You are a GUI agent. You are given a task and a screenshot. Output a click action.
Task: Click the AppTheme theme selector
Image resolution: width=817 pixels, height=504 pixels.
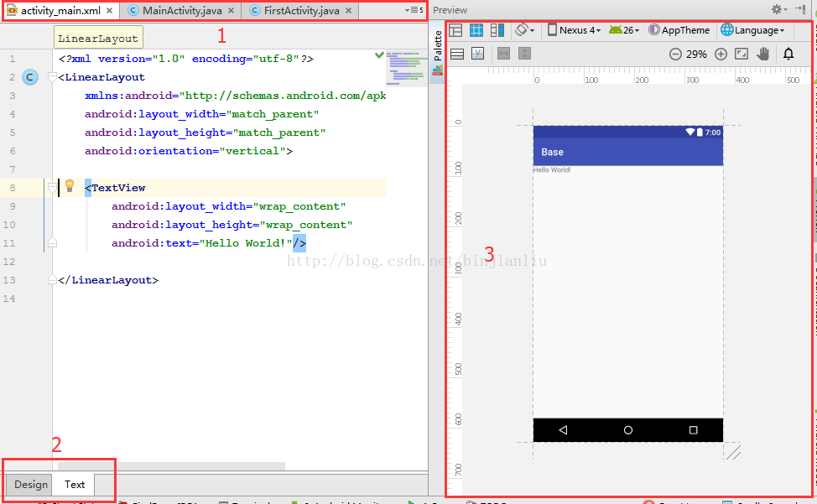pyautogui.click(x=679, y=30)
